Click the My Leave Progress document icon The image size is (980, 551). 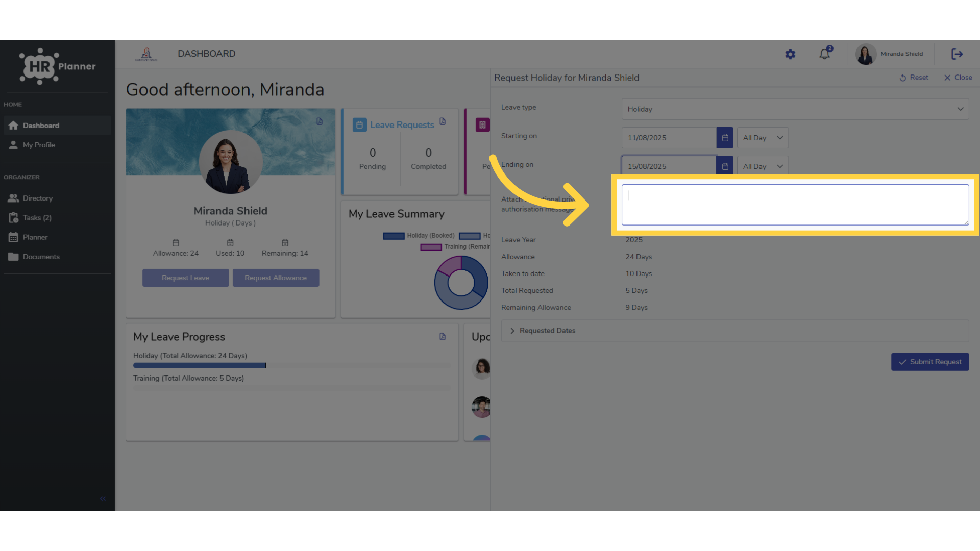point(443,337)
